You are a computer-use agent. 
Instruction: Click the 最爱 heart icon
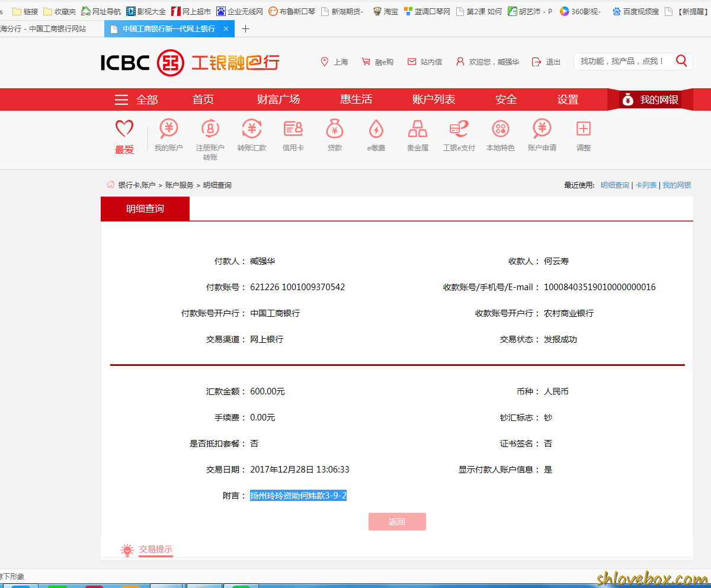click(124, 128)
